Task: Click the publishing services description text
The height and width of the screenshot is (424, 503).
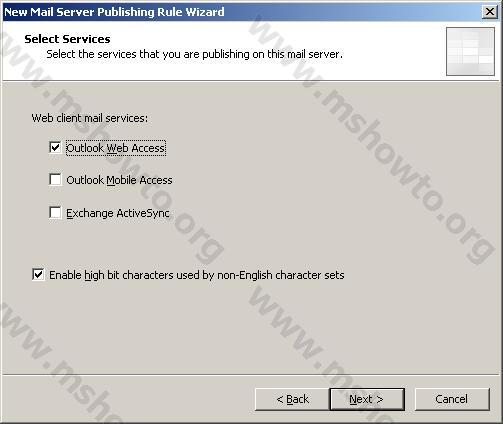Action: (x=194, y=54)
